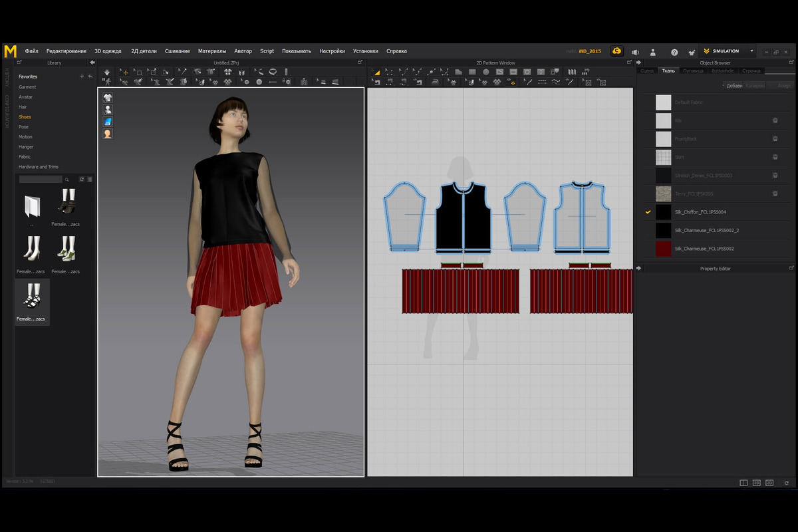The image size is (798, 532).
Task: Select the dark red Silk_Charmeuse_FCL1PSS002 swatch
Action: click(x=663, y=249)
